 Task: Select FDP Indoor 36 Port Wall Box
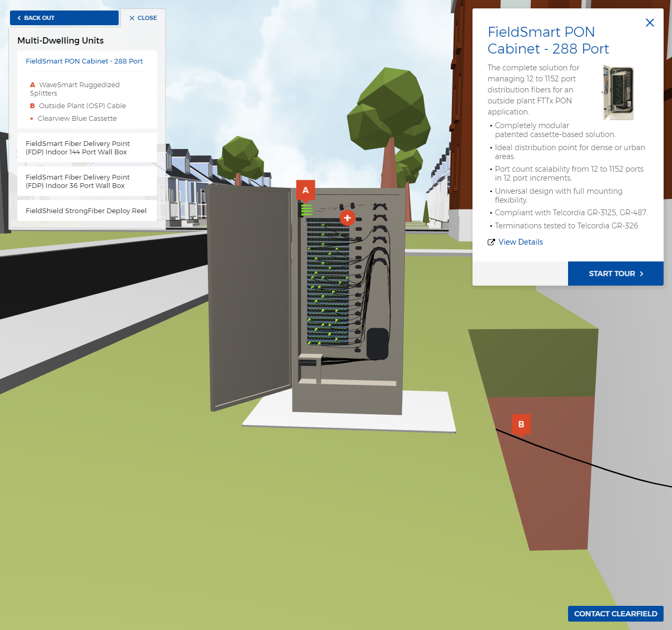point(87,181)
